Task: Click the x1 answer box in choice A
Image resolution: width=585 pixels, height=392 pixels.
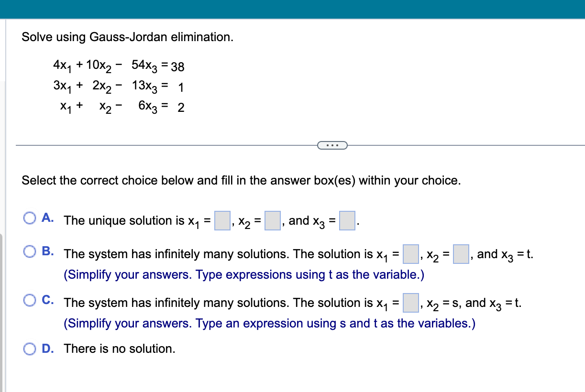Action: point(222,220)
